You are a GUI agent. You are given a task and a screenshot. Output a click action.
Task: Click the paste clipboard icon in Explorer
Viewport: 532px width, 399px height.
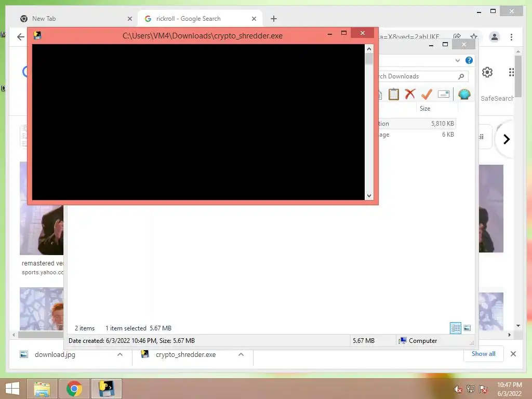pyautogui.click(x=394, y=94)
